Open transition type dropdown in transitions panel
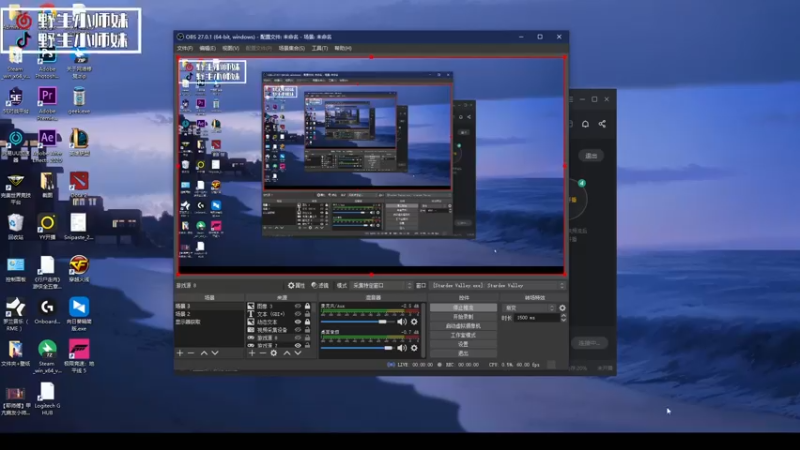This screenshot has width=800, height=450. [529, 308]
